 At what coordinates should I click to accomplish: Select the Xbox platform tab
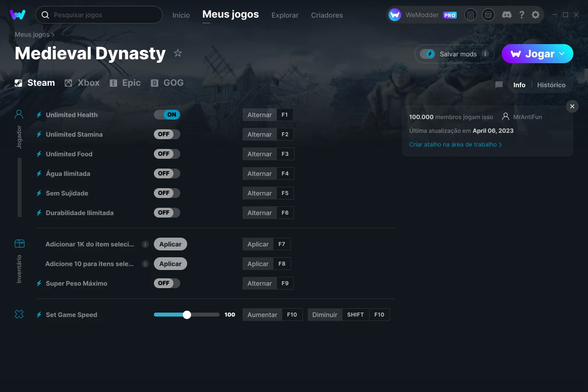tap(82, 83)
